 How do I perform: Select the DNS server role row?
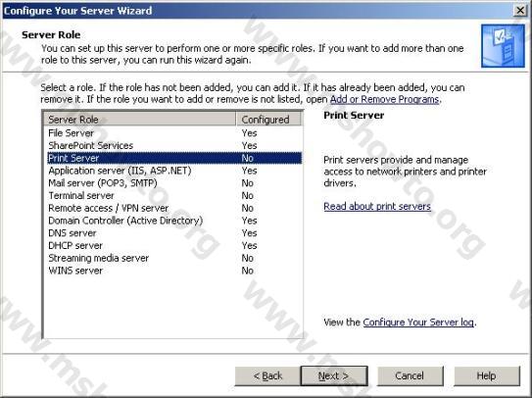174,233
